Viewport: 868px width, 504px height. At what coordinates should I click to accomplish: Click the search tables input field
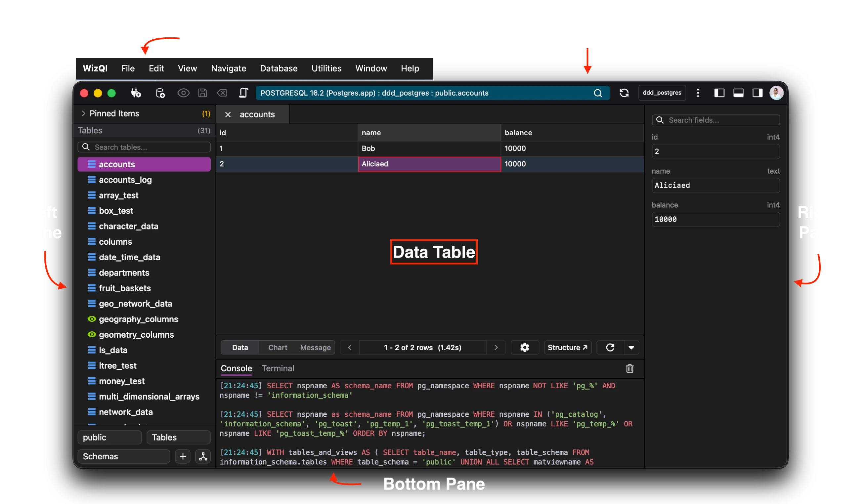[x=144, y=147]
